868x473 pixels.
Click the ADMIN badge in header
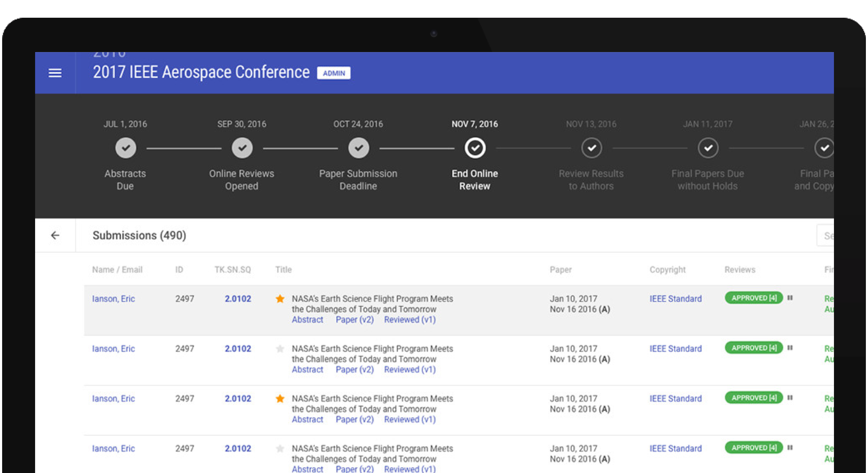click(334, 73)
